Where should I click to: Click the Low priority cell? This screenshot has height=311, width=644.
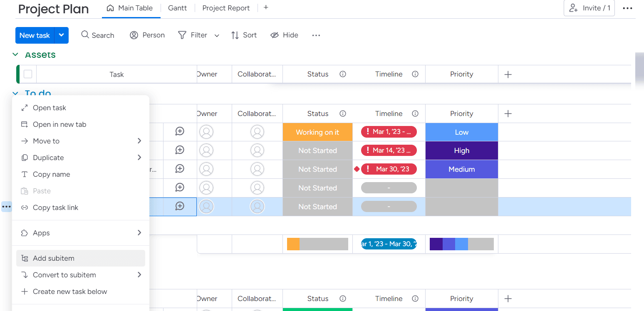click(x=462, y=132)
